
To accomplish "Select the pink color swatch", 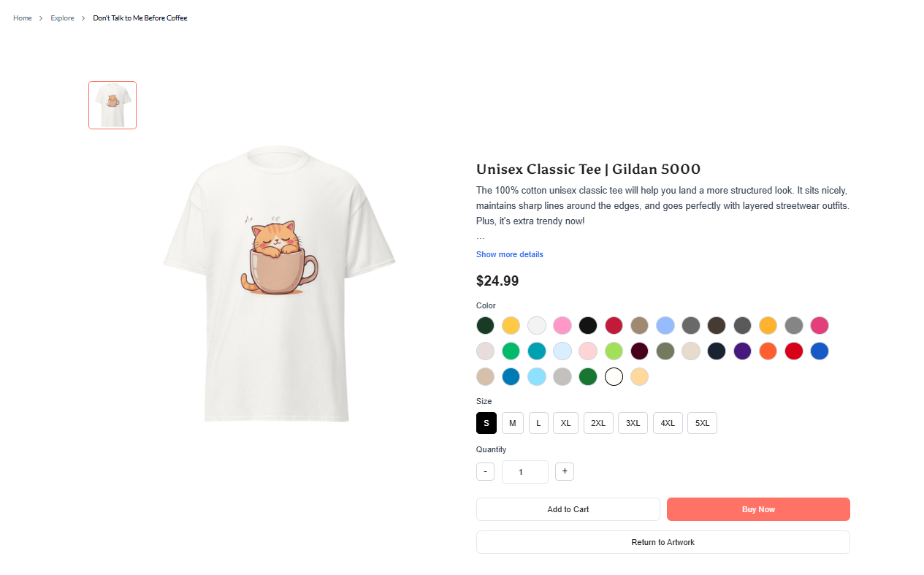I will coord(562,325).
